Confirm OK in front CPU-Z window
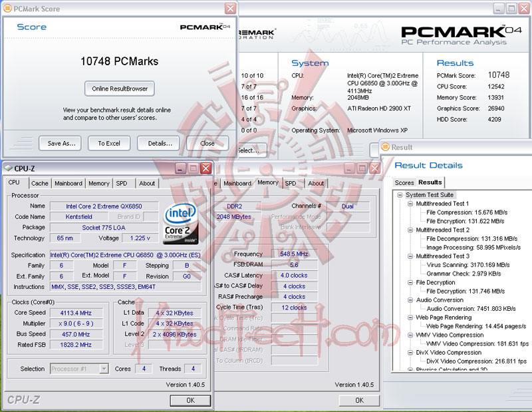 pos(190,401)
